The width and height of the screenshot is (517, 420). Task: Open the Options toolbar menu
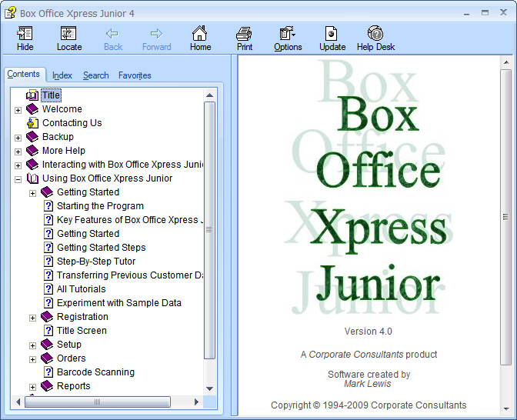(288, 34)
